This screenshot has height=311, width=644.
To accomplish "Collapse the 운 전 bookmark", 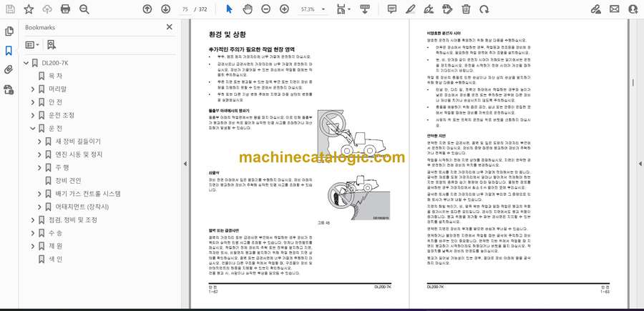I will pos(33,129).
